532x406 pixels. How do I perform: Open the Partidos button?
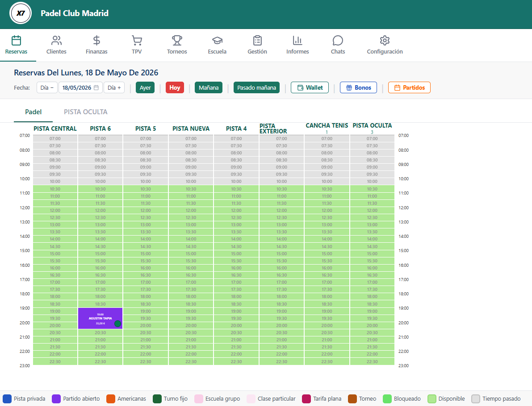click(x=409, y=87)
